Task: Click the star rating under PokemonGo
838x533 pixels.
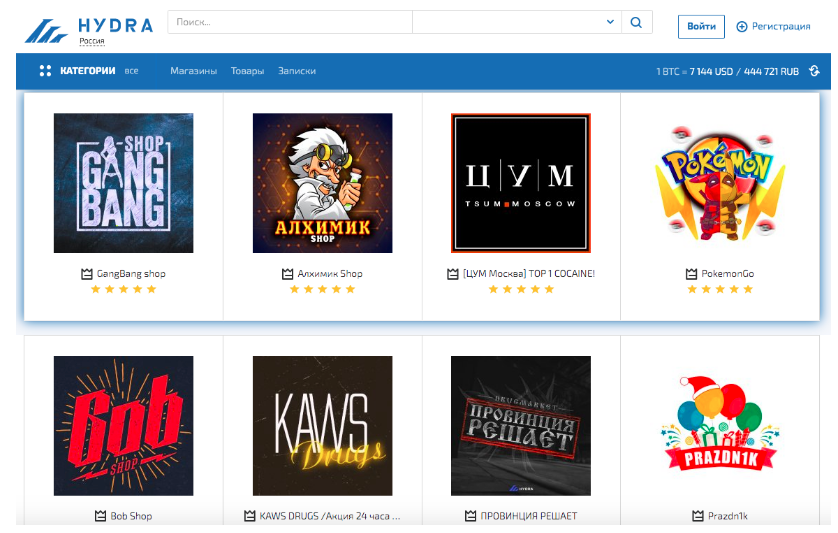Action: 720,289
